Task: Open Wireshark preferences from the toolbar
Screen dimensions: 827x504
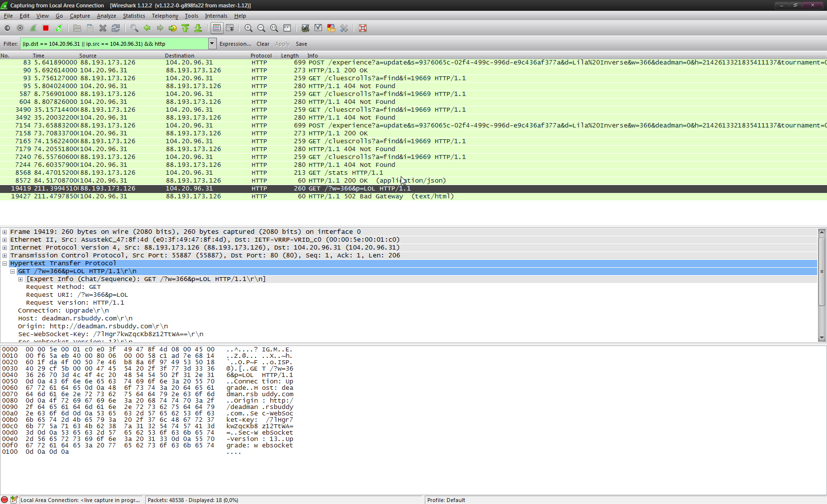Action: pyautogui.click(x=344, y=29)
